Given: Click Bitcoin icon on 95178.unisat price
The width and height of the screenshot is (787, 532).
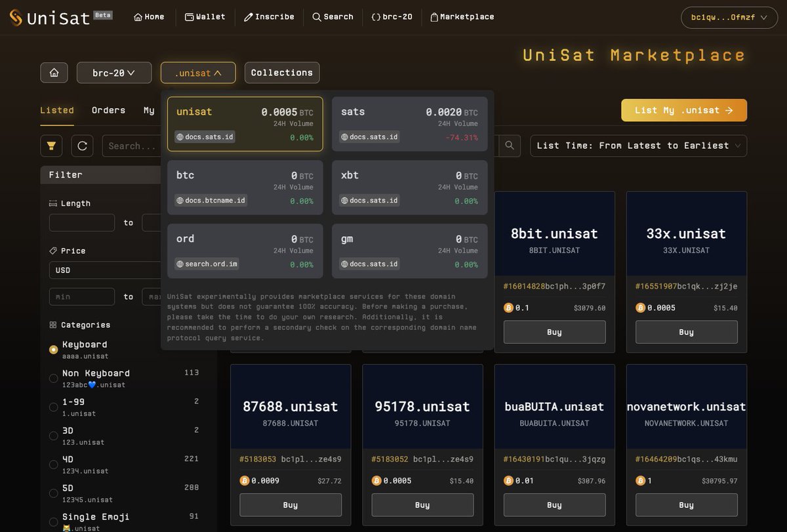Looking at the screenshot, I should [376, 481].
